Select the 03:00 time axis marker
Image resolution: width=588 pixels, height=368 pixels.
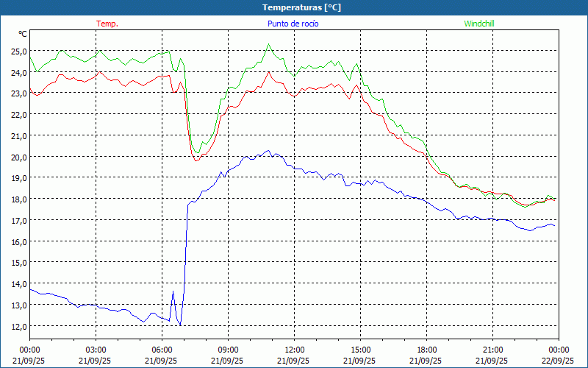click(x=96, y=350)
